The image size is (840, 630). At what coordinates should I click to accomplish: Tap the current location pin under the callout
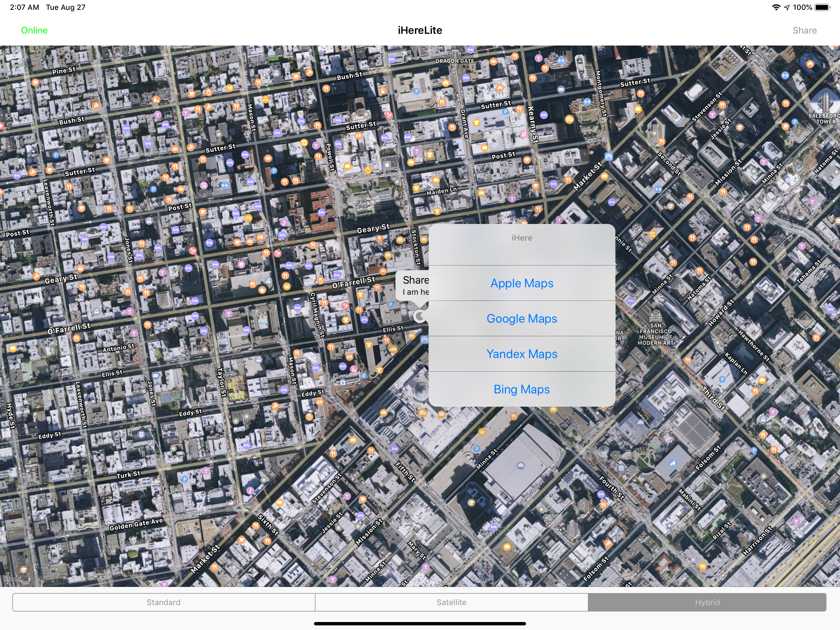pos(420,316)
